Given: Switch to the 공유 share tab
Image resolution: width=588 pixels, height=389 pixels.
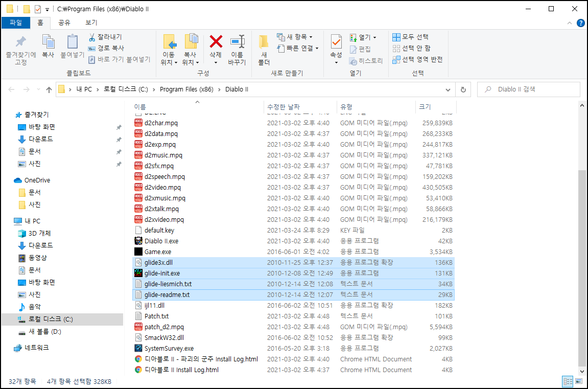Looking at the screenshot, I should pyautogui.click(x=64, y=22).
